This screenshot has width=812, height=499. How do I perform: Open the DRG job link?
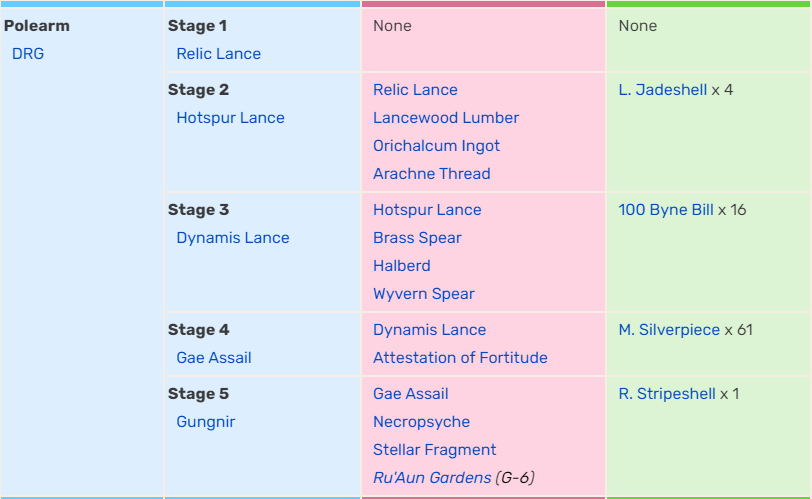28,54
